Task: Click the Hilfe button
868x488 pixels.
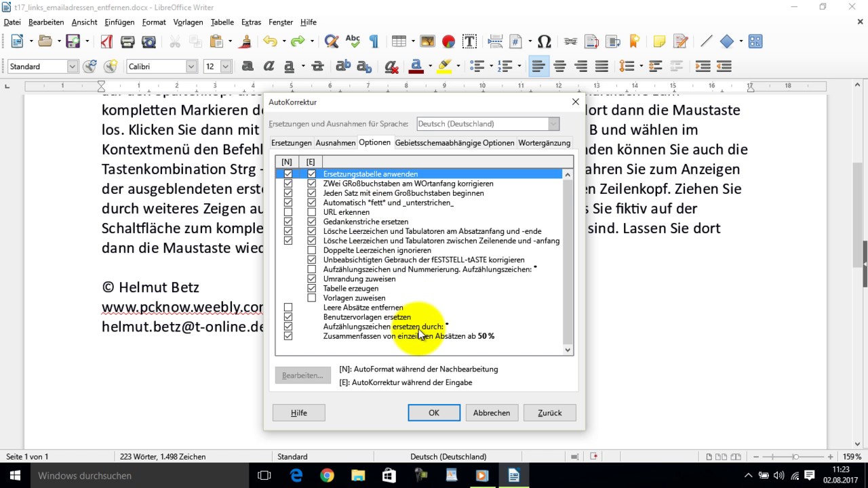Action: tap(299, 413)
